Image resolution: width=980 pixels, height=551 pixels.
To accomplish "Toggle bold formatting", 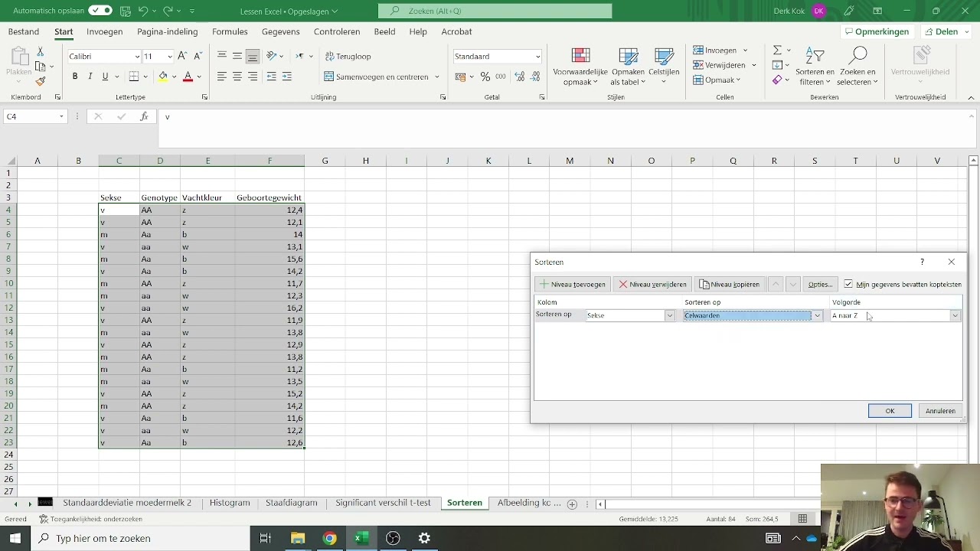I will pos(75,77).
